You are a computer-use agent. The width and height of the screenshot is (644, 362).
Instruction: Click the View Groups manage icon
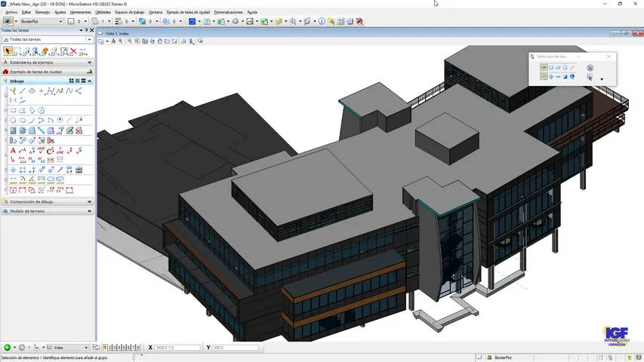click(96, 348)
